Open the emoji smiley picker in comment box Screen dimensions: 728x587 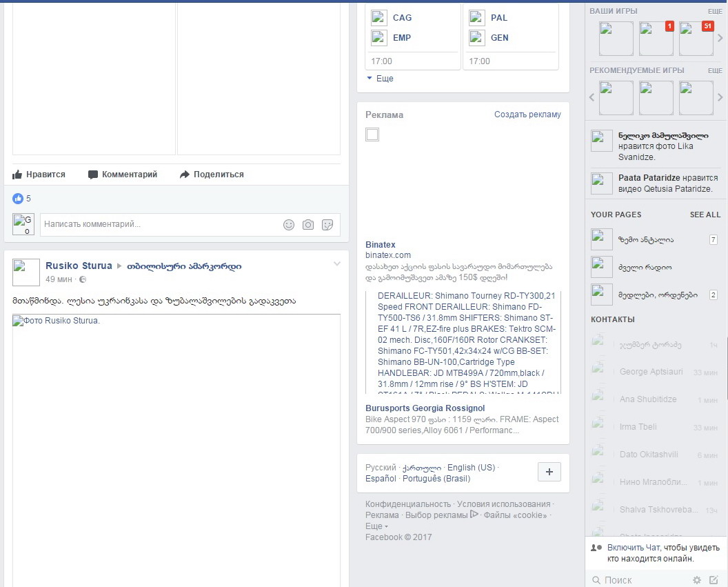289,225
